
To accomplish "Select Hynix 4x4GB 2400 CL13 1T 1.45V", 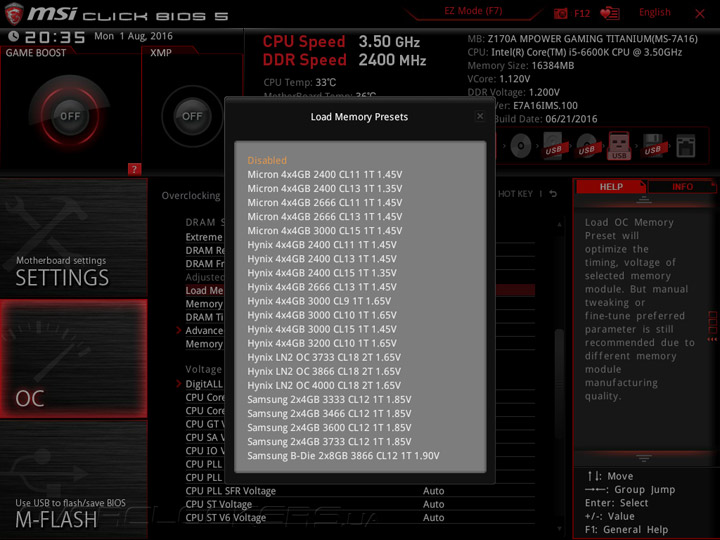I will (x=322, y=259).
